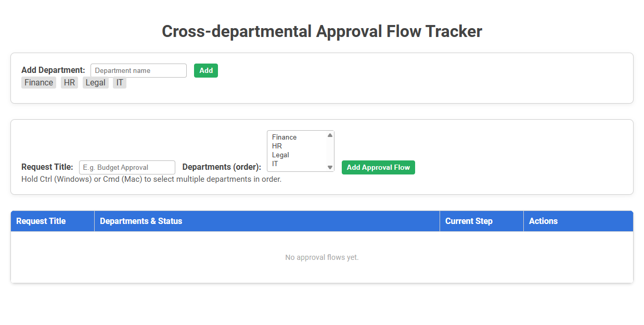Select Legal in the departments order list
This screenshot has width=644, height=325.
(291, 155)
